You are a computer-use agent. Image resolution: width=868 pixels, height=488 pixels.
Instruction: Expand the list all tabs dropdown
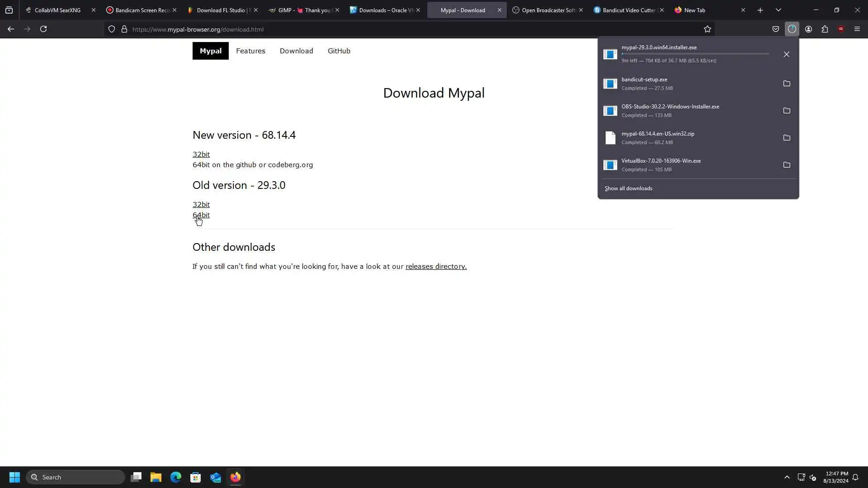pyautogui.click(x=778, y=10)
